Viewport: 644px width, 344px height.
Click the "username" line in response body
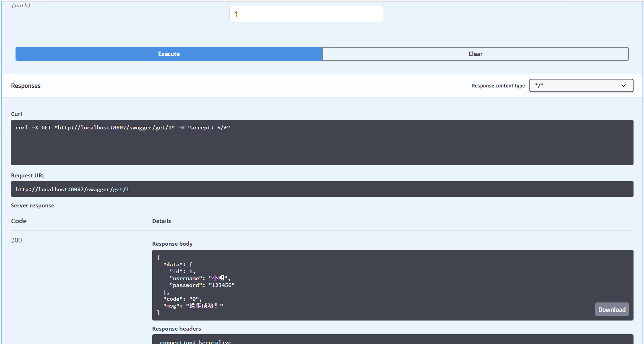pos(200,278)
